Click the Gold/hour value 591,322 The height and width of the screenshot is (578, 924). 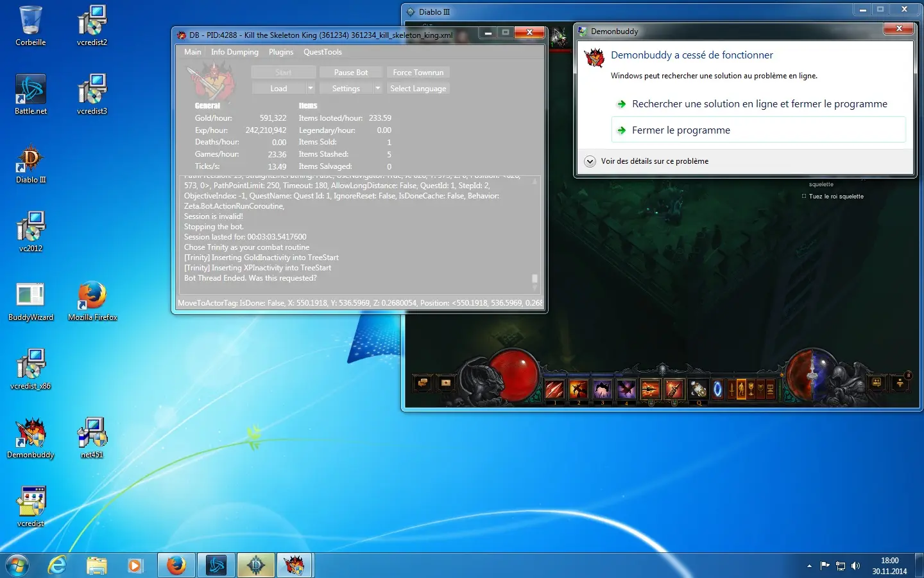[273, 118]
